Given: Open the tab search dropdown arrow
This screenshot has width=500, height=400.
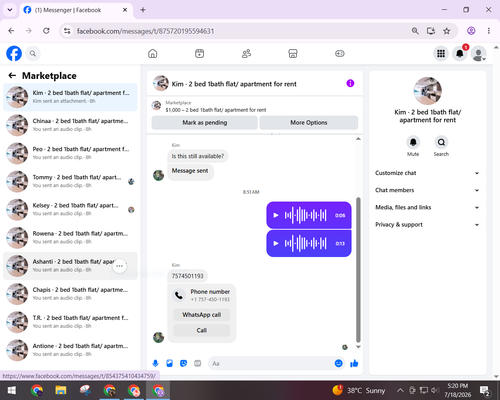Looking at the screenshot, I should [10, 10].
